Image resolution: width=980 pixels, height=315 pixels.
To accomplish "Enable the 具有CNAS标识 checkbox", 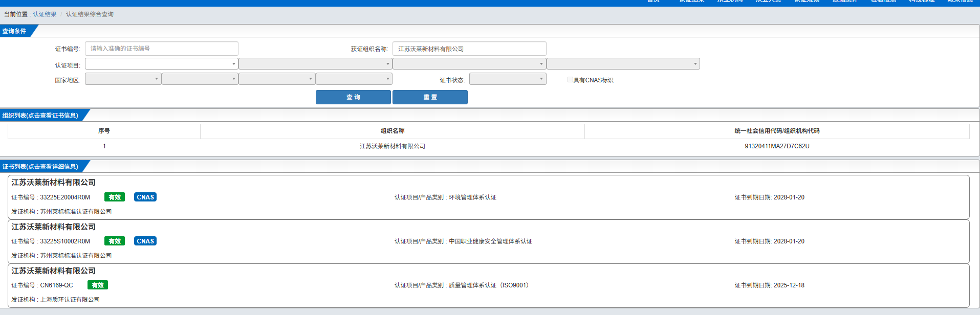I will (570, 80).
